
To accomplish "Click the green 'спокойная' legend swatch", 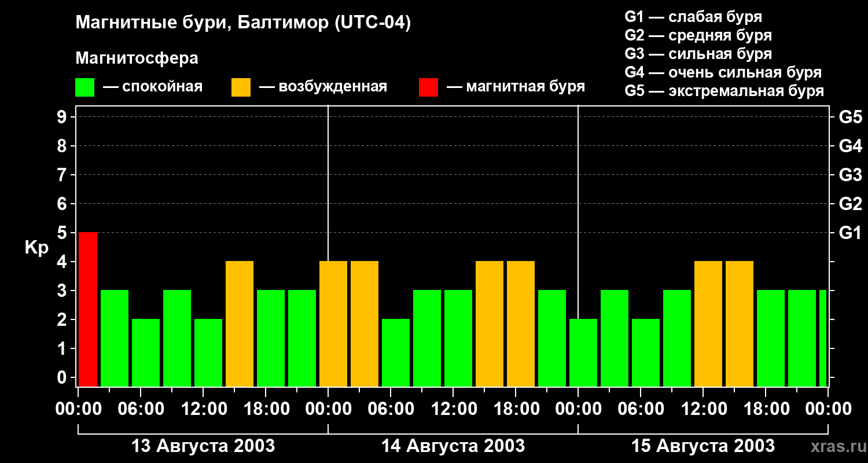I will pos(84,87).
